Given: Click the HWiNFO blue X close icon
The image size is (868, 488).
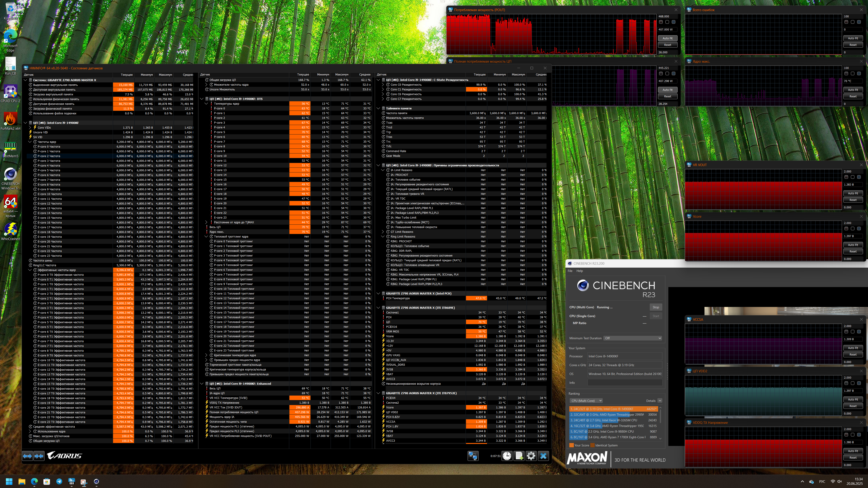Looking at the screenshot, I should (543, 456).
